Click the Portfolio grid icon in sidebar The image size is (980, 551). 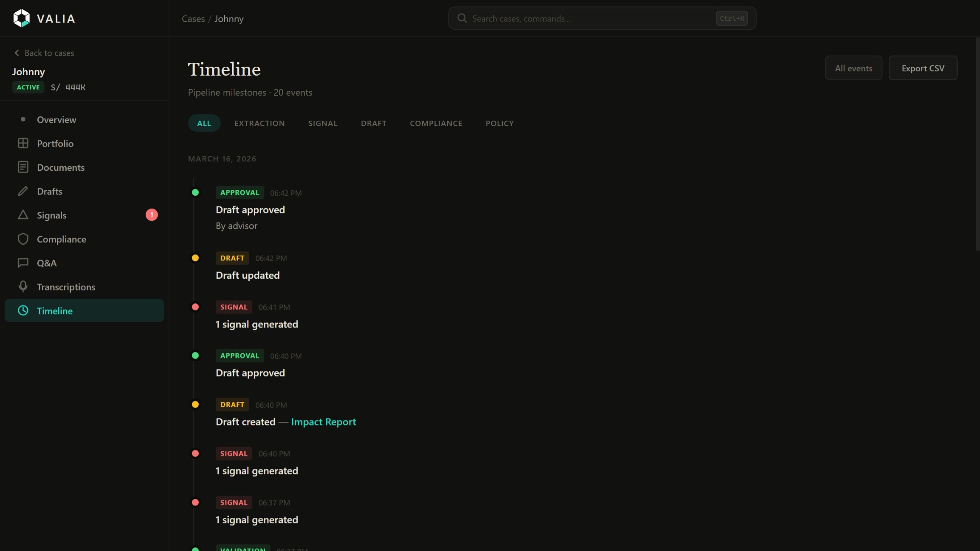point(23,143)
